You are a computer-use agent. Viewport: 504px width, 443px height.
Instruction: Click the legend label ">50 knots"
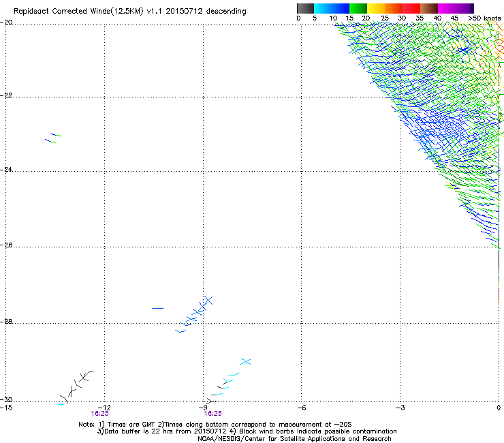[x=484, y=18]
